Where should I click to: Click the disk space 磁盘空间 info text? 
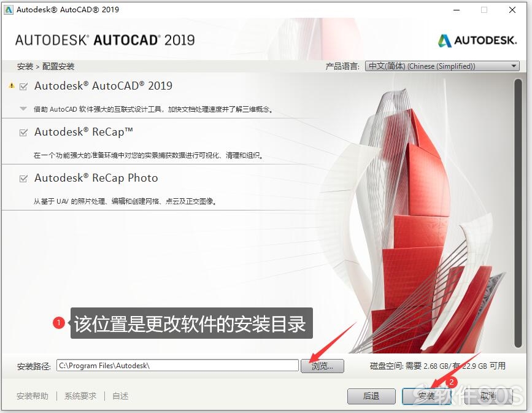[x=438, y=366]
